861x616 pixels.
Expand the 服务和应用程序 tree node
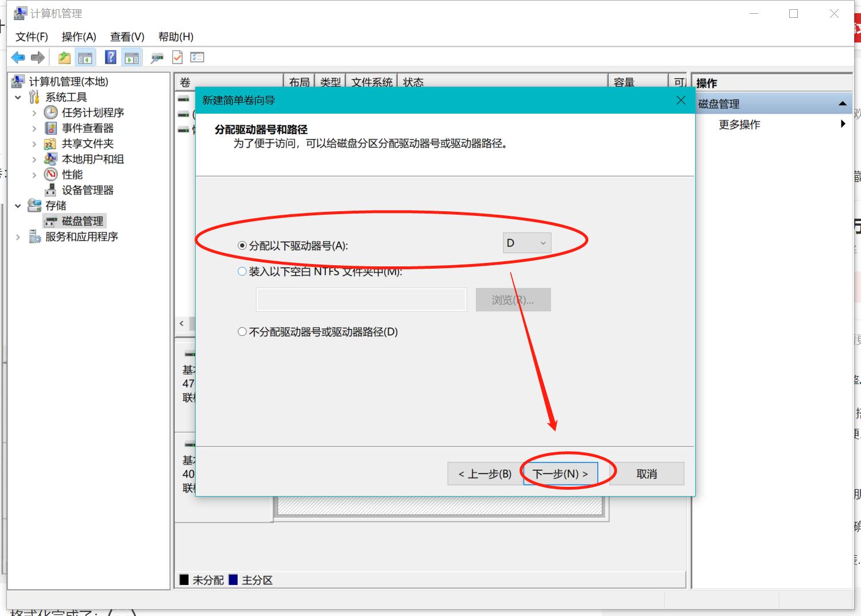(x=18, y=237)
